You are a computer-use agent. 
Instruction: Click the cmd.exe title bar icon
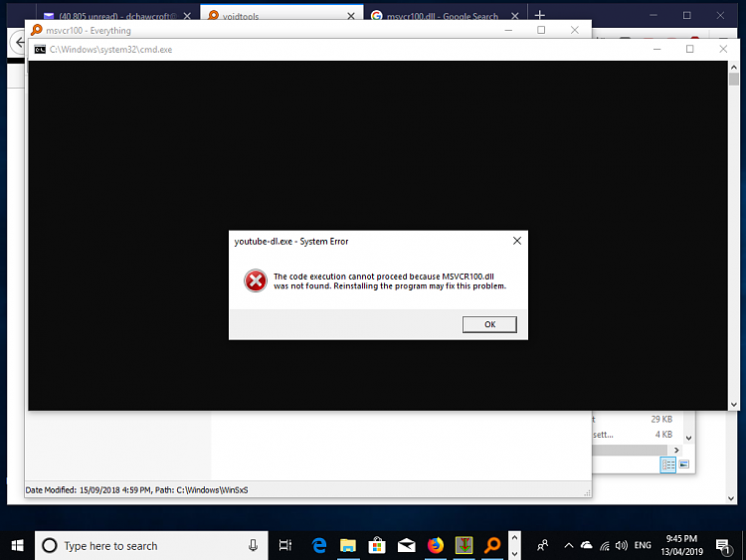click(x=40, y=50)
